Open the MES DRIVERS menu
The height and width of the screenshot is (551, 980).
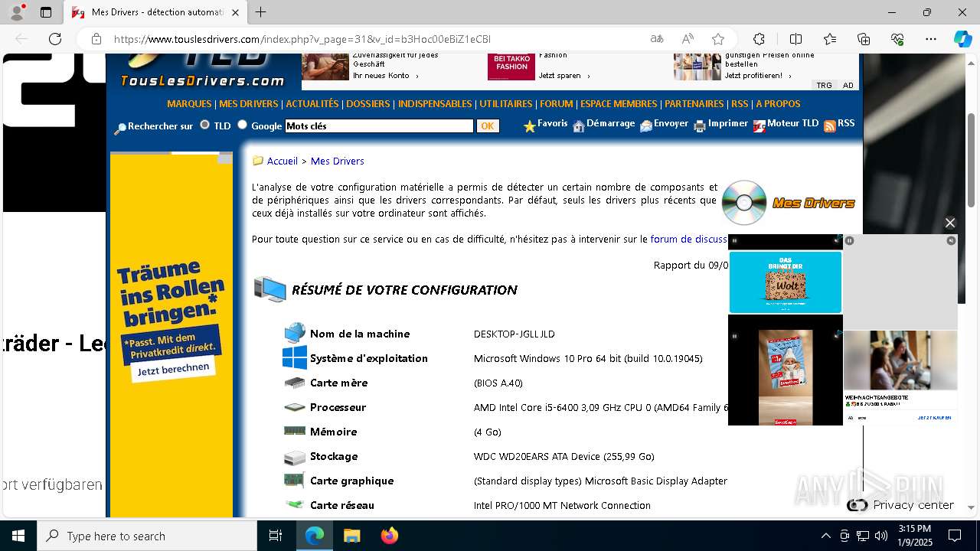coord(249,104)
